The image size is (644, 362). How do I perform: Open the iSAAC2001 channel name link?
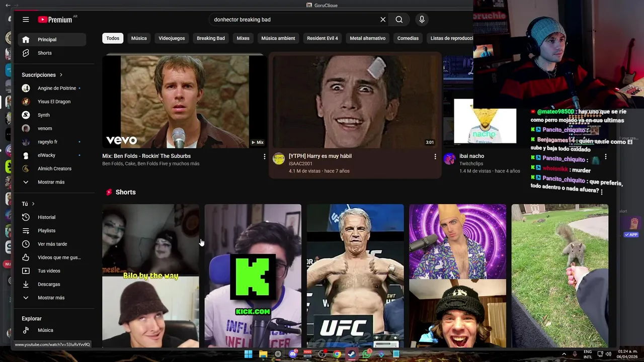(300, 163)
